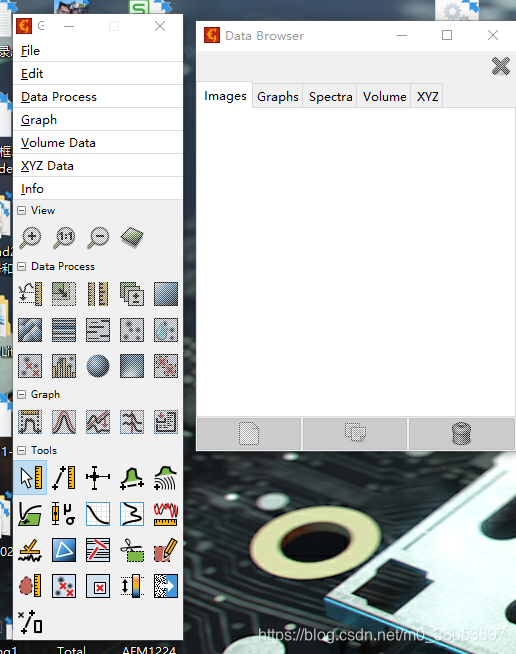Click the bar chart grain distribution icon

pos(64,366)
